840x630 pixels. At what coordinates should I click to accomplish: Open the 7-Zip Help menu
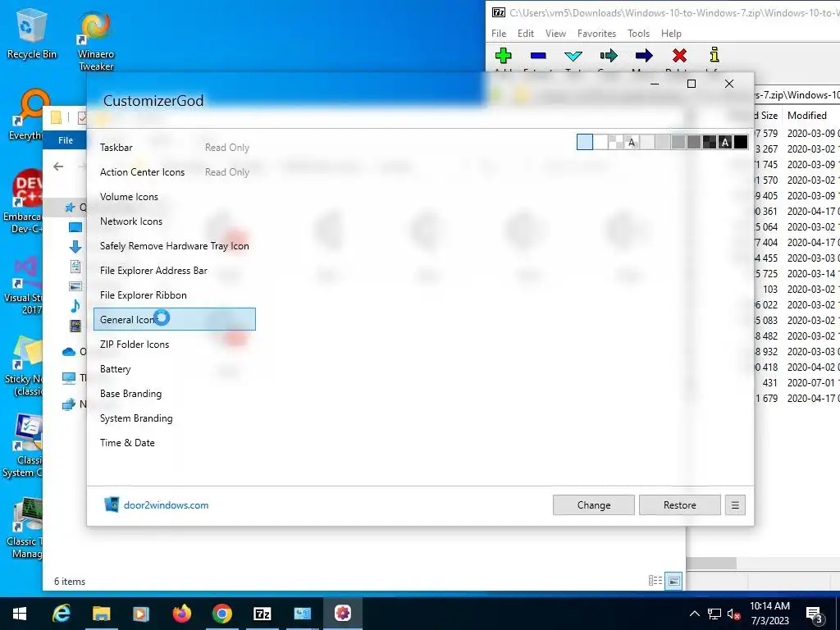tap(671, 33)
